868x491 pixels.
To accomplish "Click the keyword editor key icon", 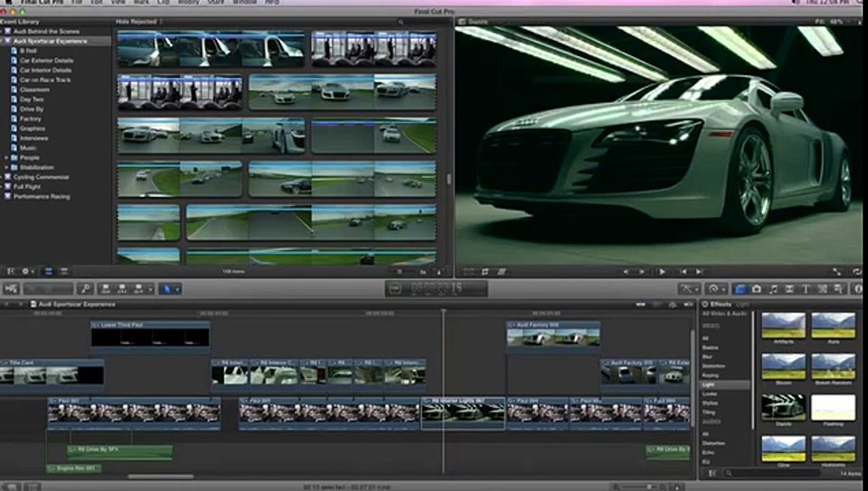I will (x=85, y=289).
